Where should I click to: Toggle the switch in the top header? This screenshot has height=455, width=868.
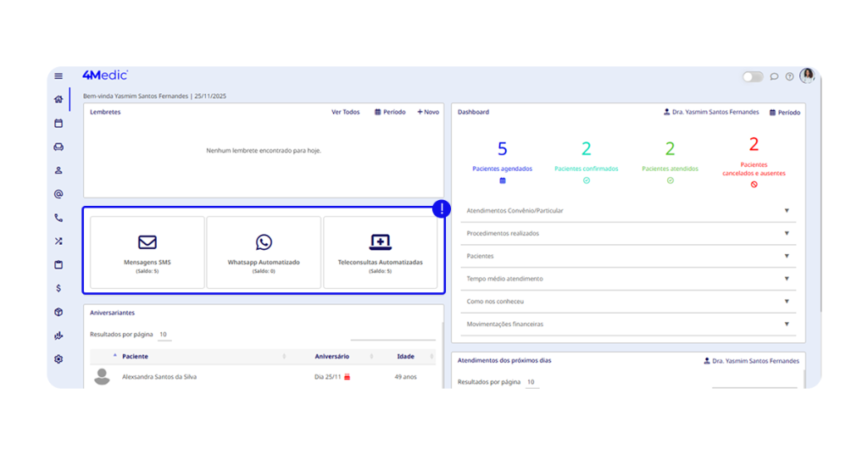(753, 76)
